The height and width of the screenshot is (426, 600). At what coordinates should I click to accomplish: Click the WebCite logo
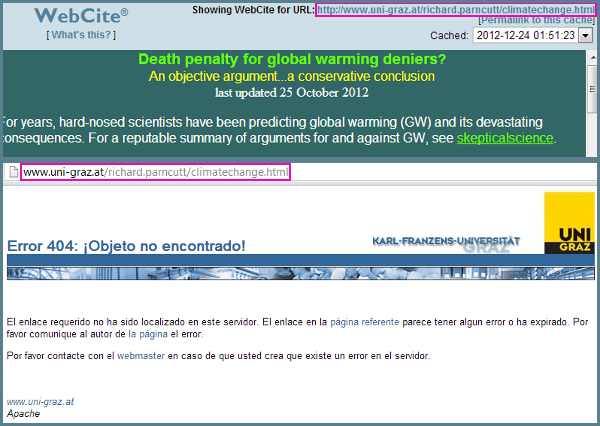pyautogui.click(x=80, y=16)
